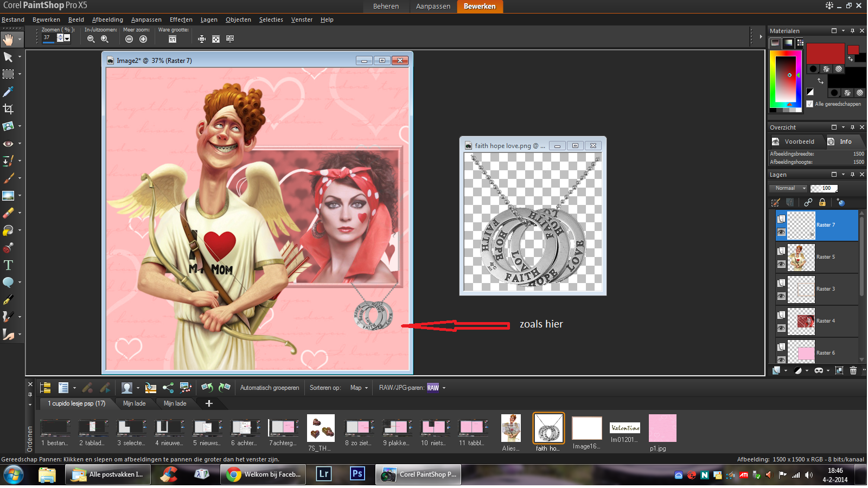Select the Pan hand tool
The width and height of the screenshot is (868, 488).
point(8,39)
